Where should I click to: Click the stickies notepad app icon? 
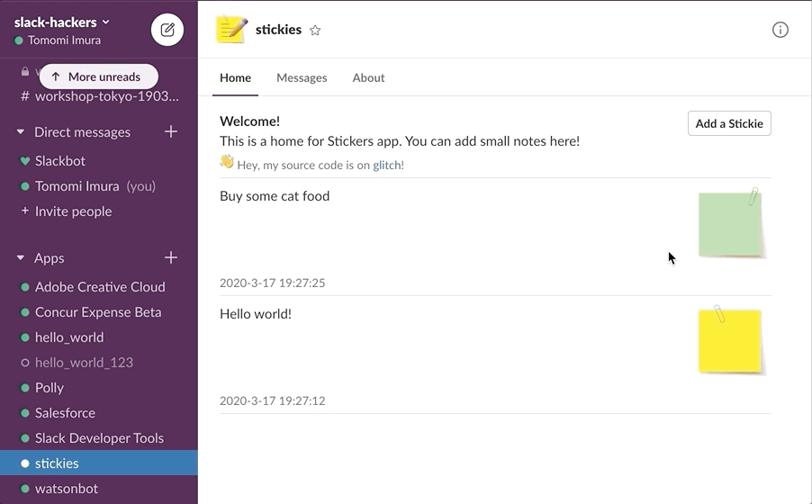pos(231,30)
